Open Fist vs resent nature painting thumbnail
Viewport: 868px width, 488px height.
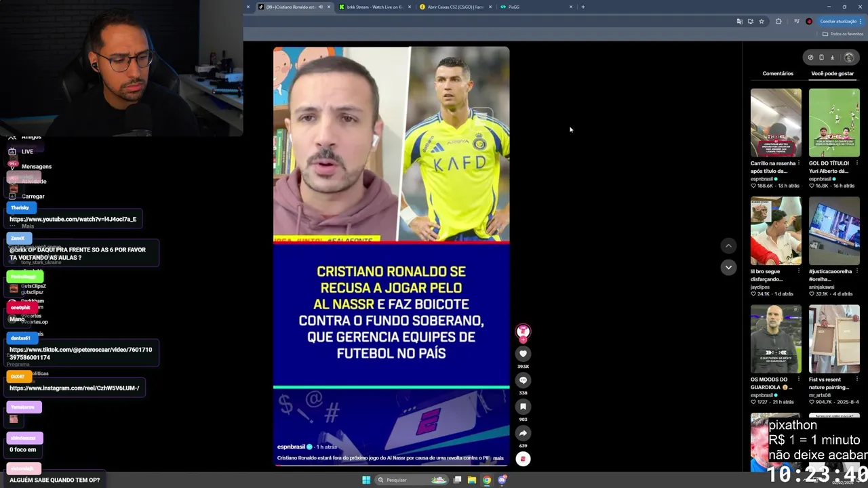pos(834,339)
